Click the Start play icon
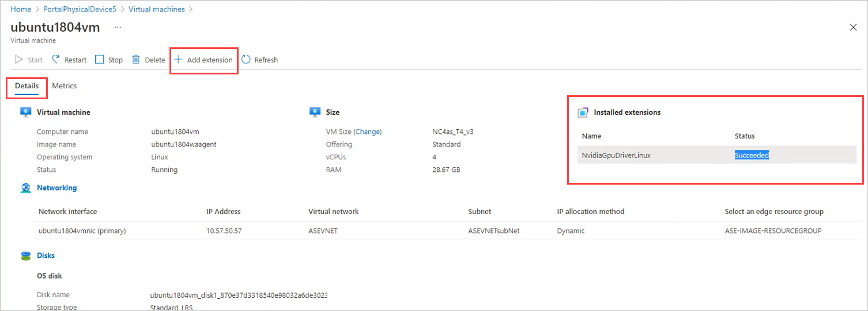Image resolution: width=868 pixels, height=311 pixels. coord(19,59)
